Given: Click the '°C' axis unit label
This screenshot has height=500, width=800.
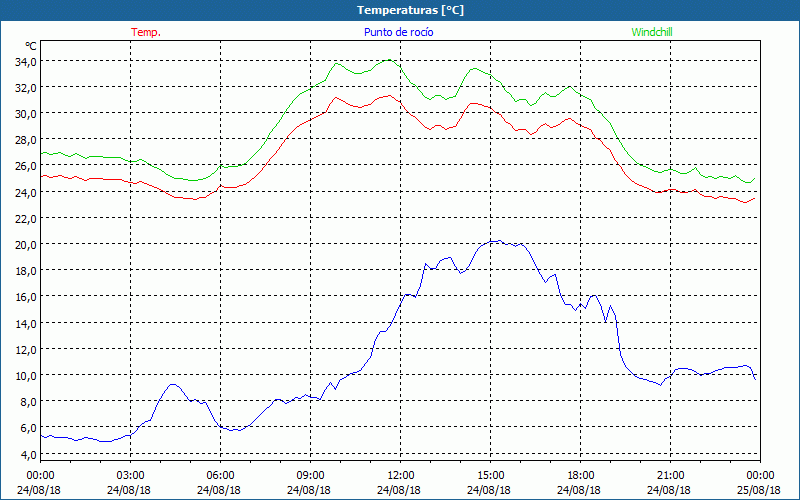Looking at the screenshot, I should coord(31,46).
